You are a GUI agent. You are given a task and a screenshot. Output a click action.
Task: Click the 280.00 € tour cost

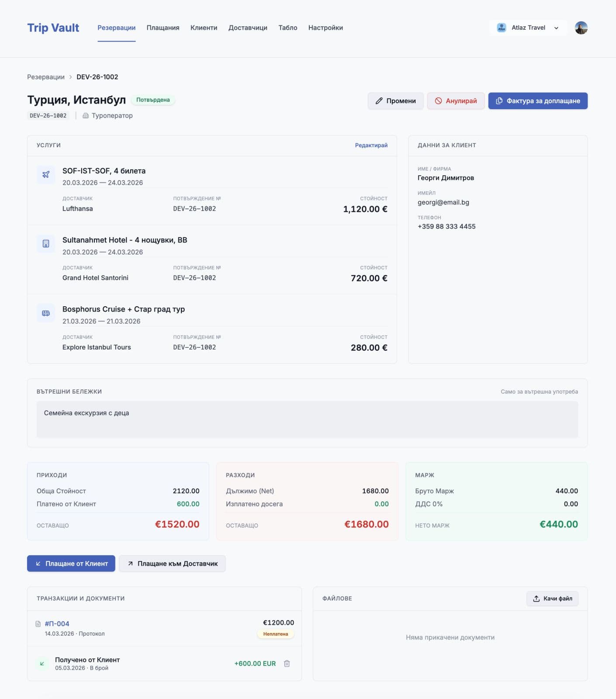(x=369, y=348)
